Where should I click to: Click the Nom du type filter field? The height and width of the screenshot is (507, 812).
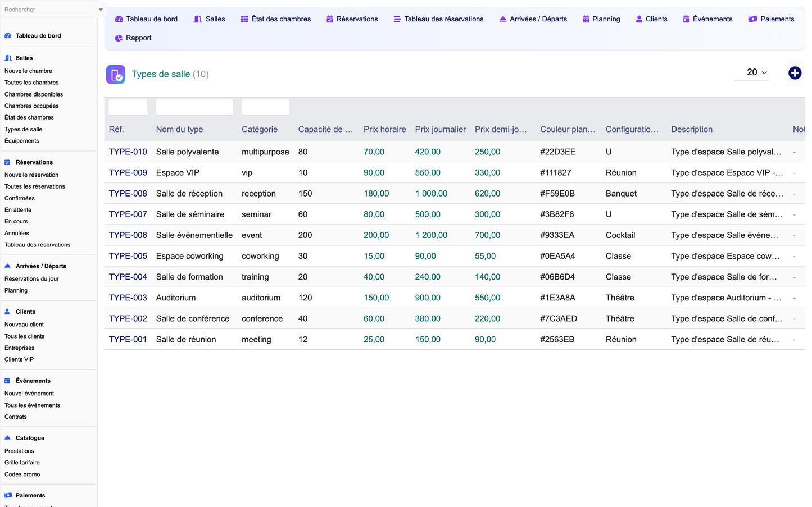194,107
